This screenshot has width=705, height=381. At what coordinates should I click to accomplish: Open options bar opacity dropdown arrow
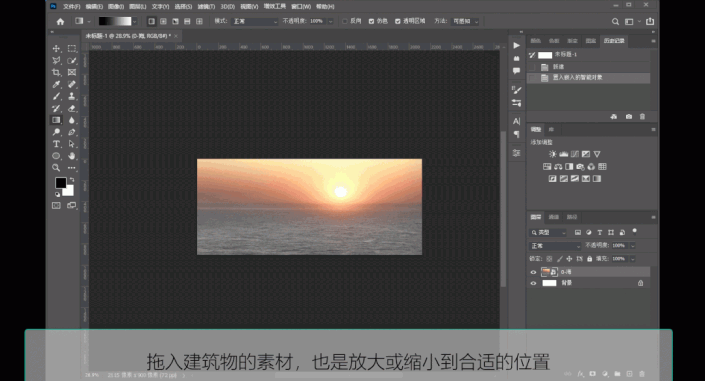coord(330,22)
